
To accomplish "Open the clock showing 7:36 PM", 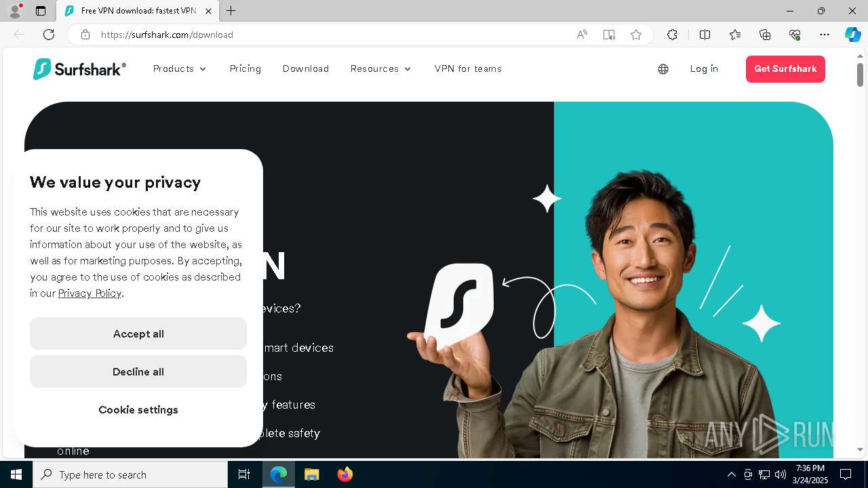I will pyautogui.click(x=810, y=474).
